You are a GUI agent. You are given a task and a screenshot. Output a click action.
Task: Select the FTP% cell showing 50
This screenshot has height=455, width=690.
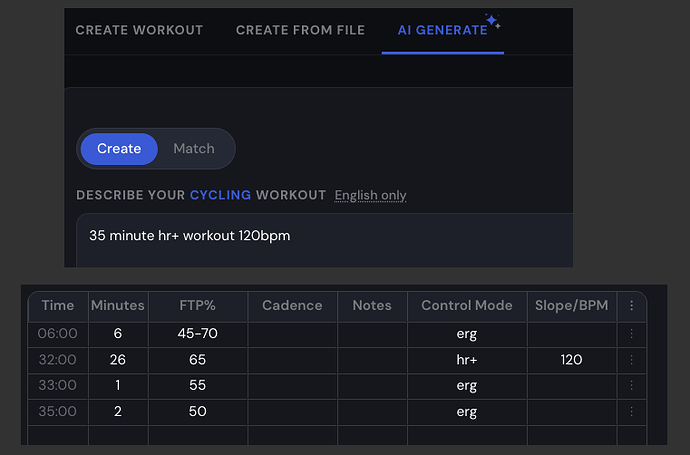(198, 411)
